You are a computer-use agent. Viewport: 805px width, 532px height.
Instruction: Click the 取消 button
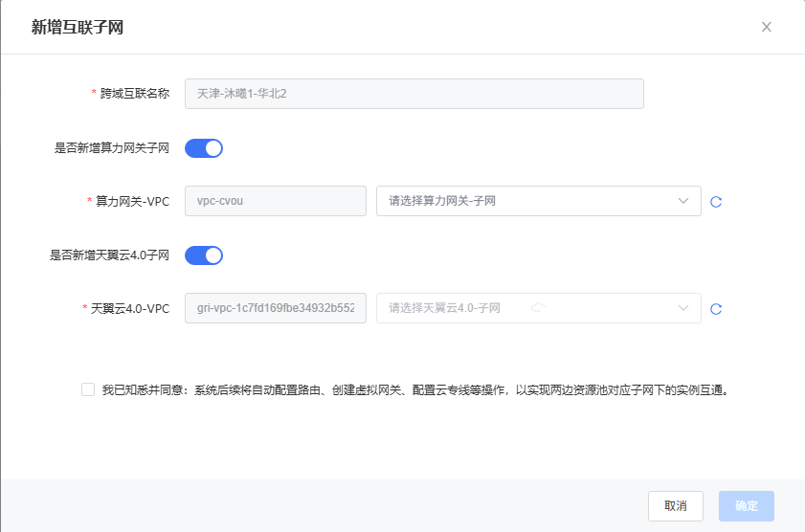tap(675, 506)
